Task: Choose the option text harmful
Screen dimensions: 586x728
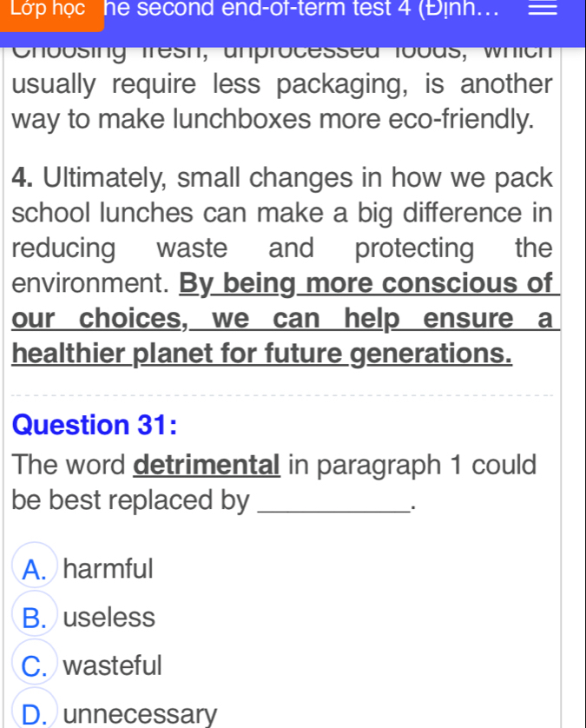Action: pos(109,568)
